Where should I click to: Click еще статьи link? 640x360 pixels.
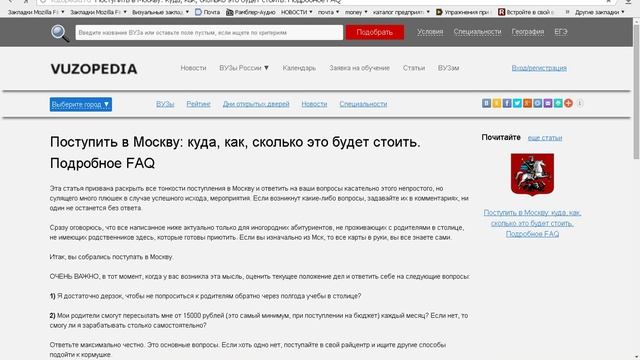tap(545, 138)
